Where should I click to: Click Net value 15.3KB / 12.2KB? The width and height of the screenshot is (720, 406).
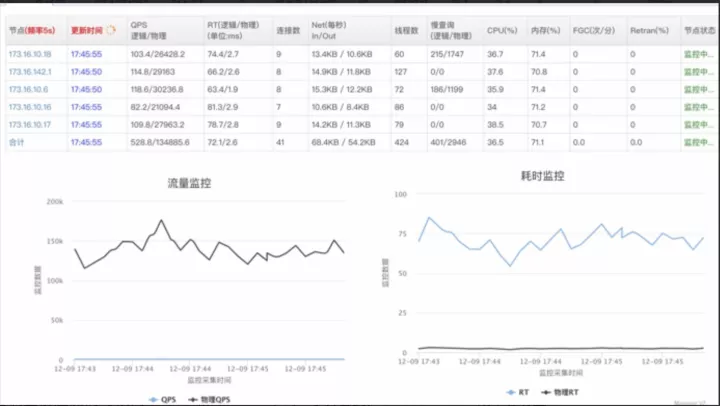click(x=342, y=89)
